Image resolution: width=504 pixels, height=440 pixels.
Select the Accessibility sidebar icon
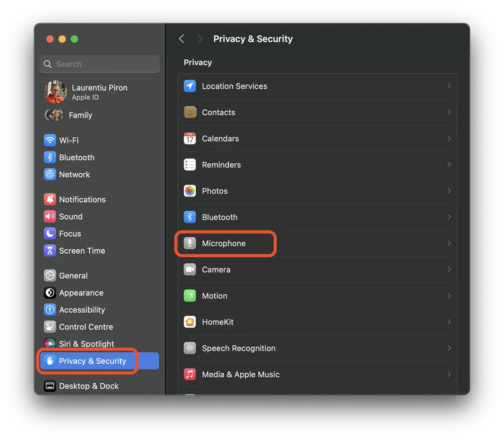50,310
